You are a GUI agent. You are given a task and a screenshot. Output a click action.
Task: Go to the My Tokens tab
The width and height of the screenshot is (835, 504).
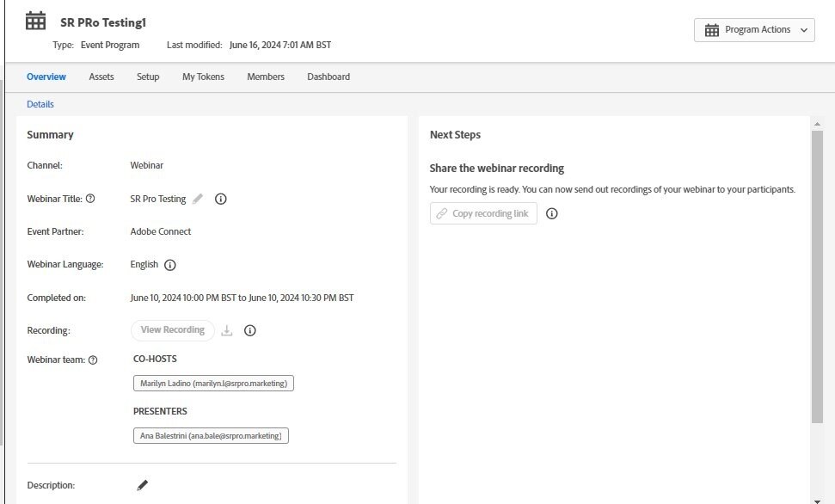point(204,77)
